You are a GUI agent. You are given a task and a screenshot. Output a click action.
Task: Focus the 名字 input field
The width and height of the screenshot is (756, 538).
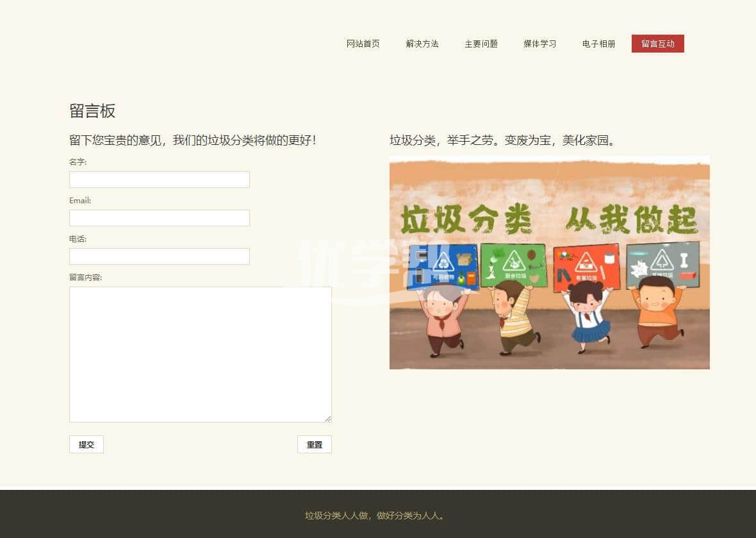coord(159,180)
